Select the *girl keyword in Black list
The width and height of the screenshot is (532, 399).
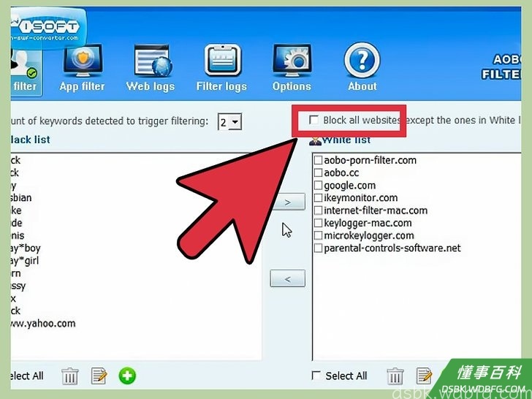24,261
